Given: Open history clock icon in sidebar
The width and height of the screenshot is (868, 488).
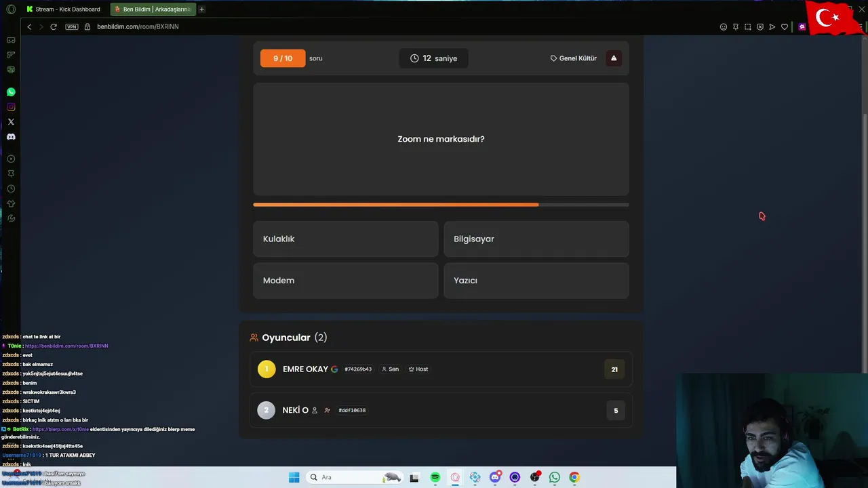Looking at the screenshot, I should [11, 188].
